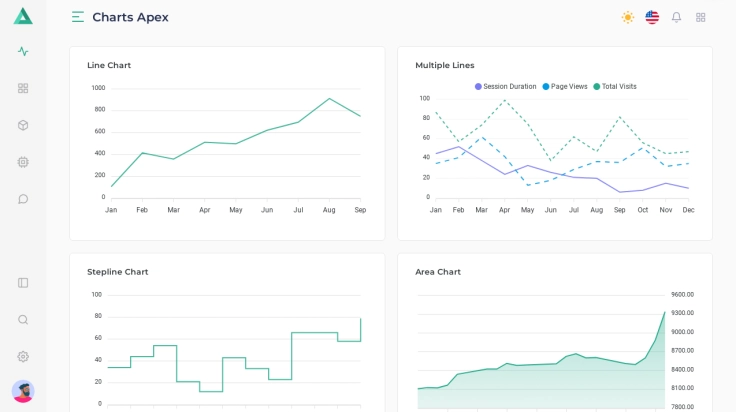This screenshot has width=736, height=412.
Task: Open user profile avatar menu
Action: (x=23, y=391)
